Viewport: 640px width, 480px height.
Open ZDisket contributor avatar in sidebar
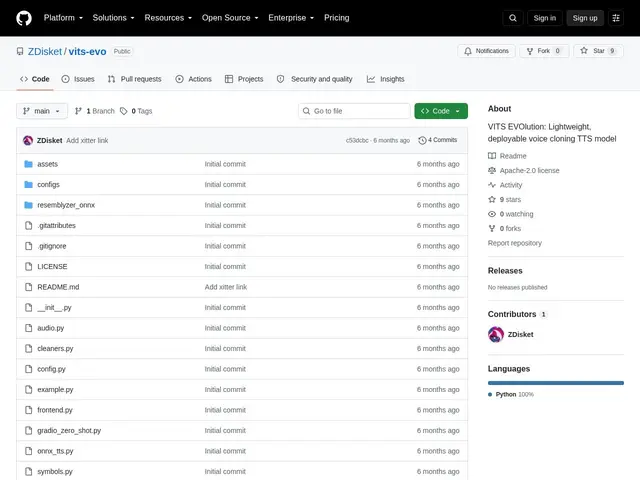coord(496,335)
